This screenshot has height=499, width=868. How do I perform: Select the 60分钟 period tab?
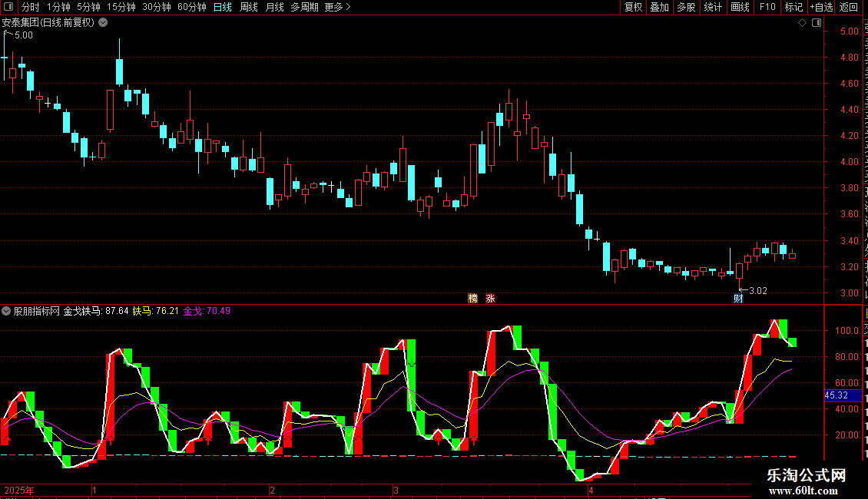(192, 7)
